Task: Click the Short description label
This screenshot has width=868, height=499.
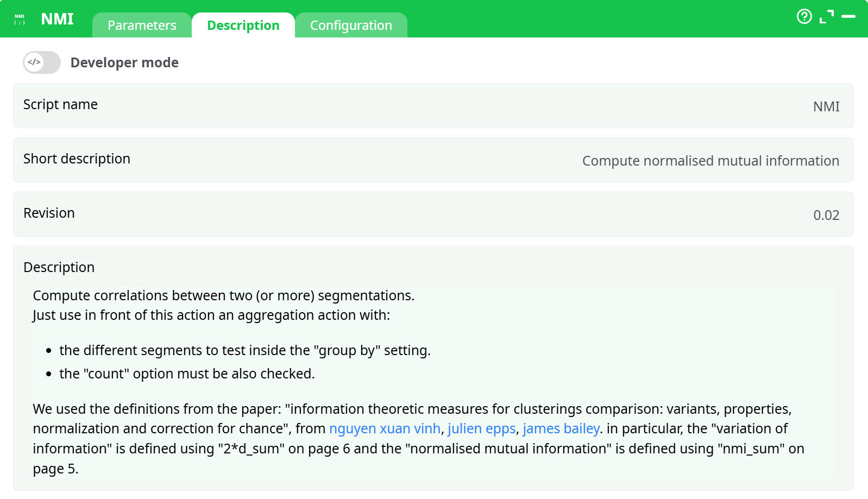Action: [x=77, y=159]
